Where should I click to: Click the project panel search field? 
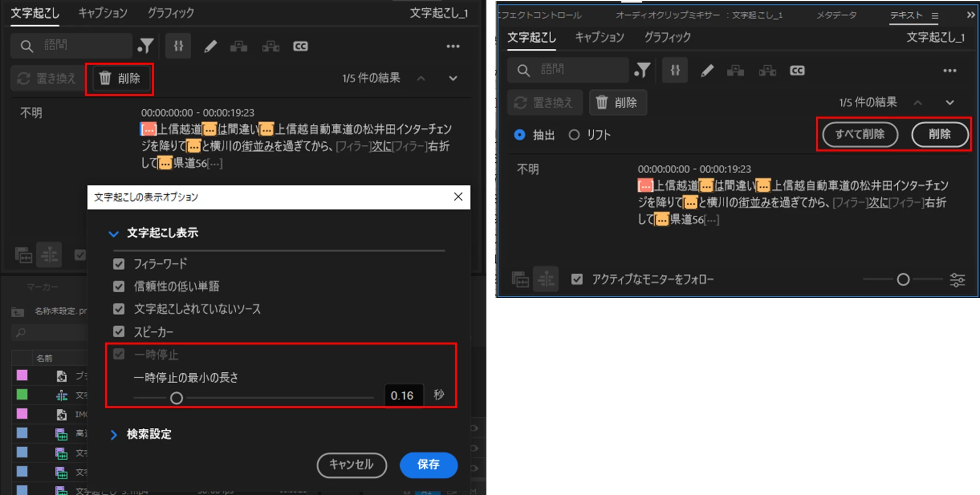(x=49, y=333)
